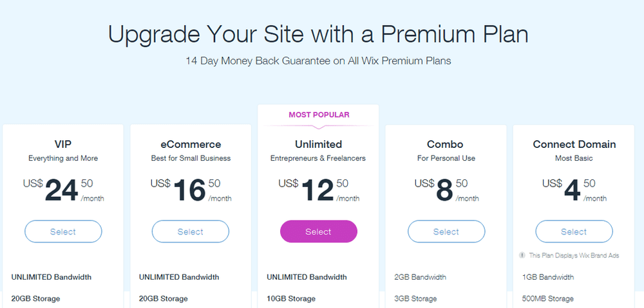Select the eCommerce plan
This screenshot has height=308, width=644.
click(191, 231)
